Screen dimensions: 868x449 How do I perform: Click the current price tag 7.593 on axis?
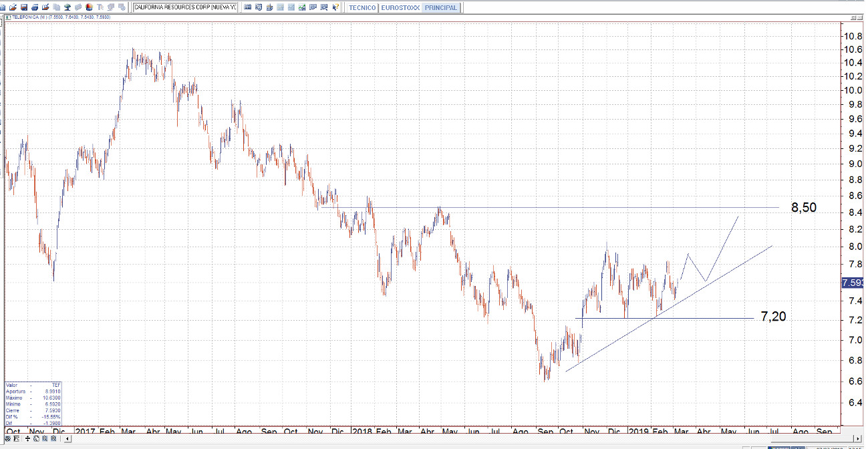853,283
